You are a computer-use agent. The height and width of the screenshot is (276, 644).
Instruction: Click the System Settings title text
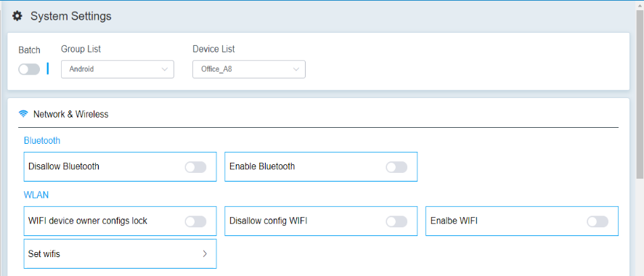pos(70,16)
